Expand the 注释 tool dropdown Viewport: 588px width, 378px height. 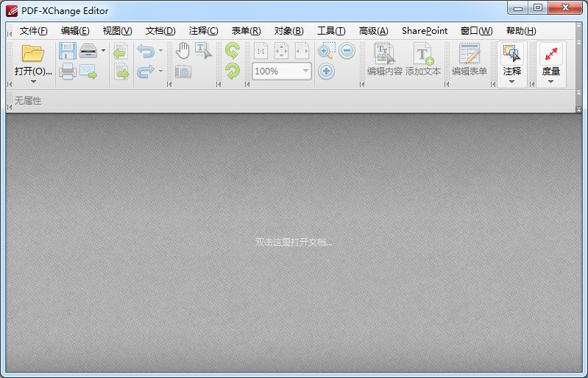click(x=511, y=82)
